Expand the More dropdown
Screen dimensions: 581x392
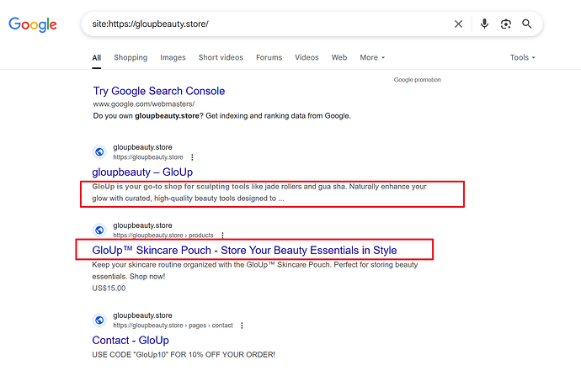pos(372,57)
